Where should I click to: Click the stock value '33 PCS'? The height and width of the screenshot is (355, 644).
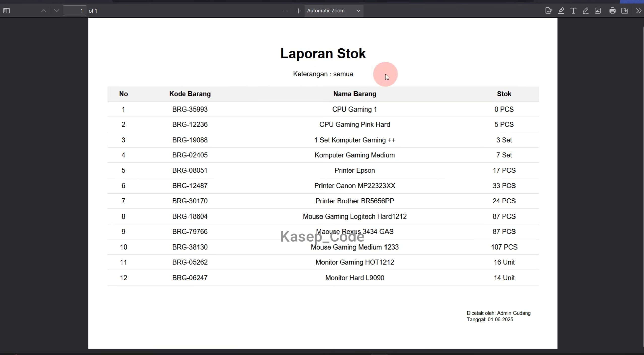coord(504,186)
